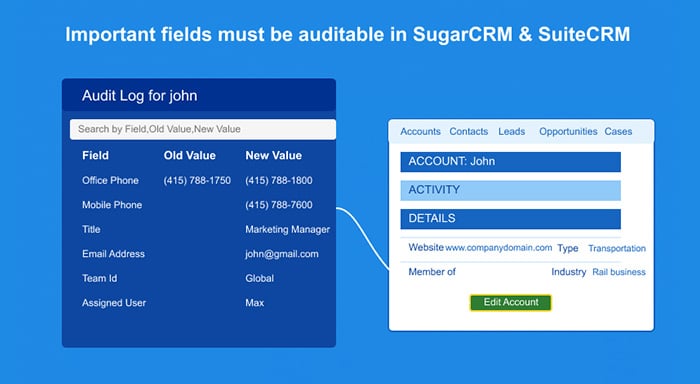Viewport: 700px width, 384px height.
Task: Select the Office Phone field row
Action: (x=110, y=180)
